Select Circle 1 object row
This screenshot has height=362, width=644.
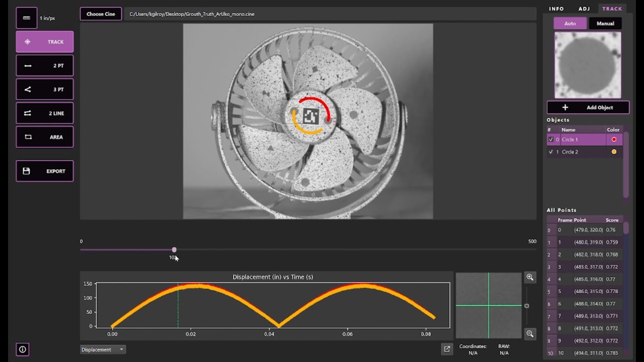click(585, 139)
